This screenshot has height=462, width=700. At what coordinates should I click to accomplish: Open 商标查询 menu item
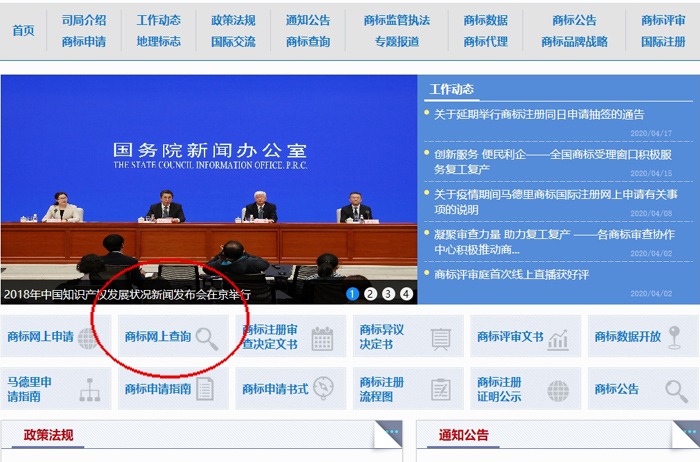[x=308, y=42]
